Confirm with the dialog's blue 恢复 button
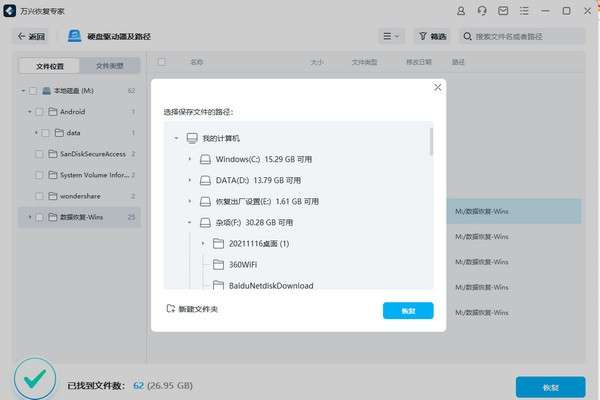 408,310
